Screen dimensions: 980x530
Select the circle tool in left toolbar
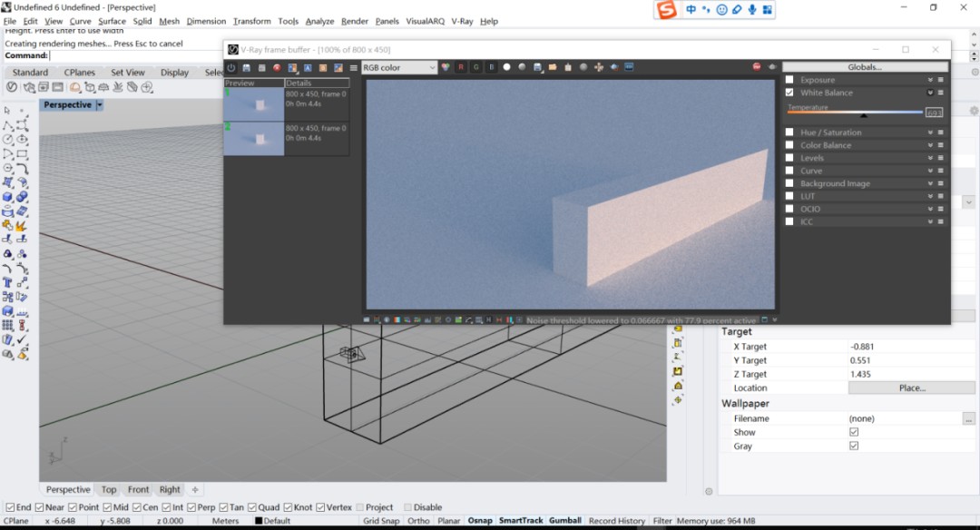click(7, 140)
